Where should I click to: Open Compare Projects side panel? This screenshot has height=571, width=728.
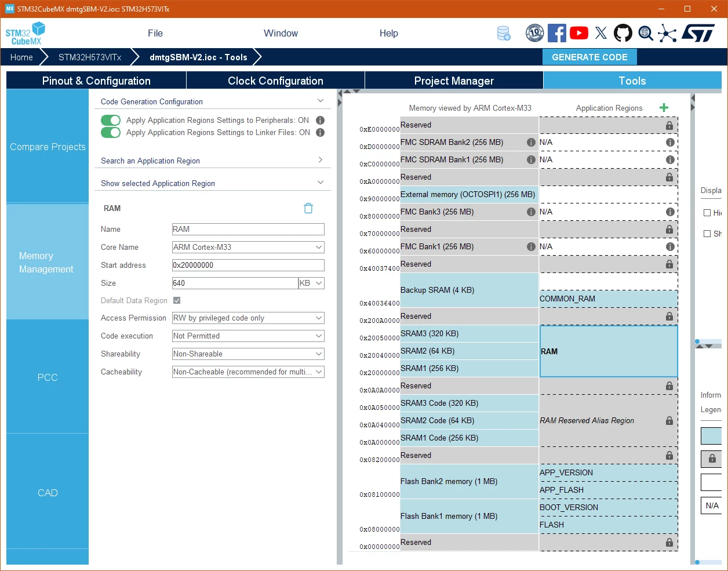(48, 147)
